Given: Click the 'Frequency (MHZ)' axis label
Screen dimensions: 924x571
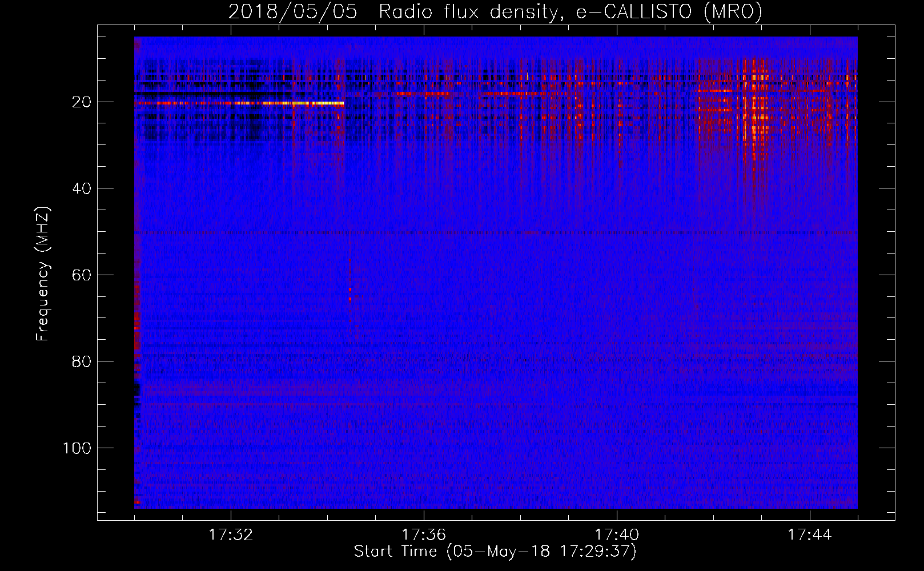Looking at the screenshot, I should (43, 274).
